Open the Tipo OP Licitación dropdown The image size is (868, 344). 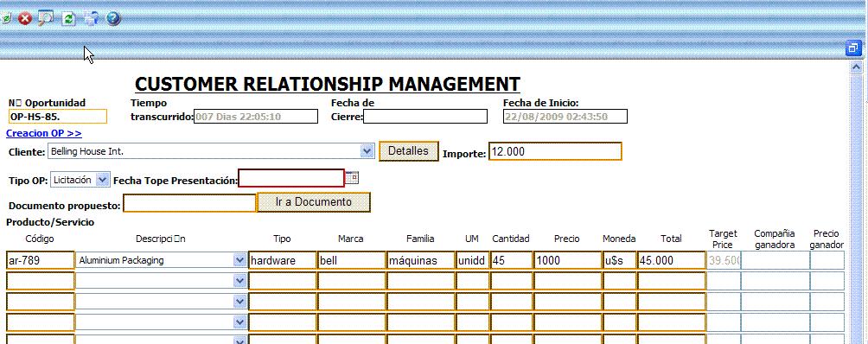[x=102, y=180]
